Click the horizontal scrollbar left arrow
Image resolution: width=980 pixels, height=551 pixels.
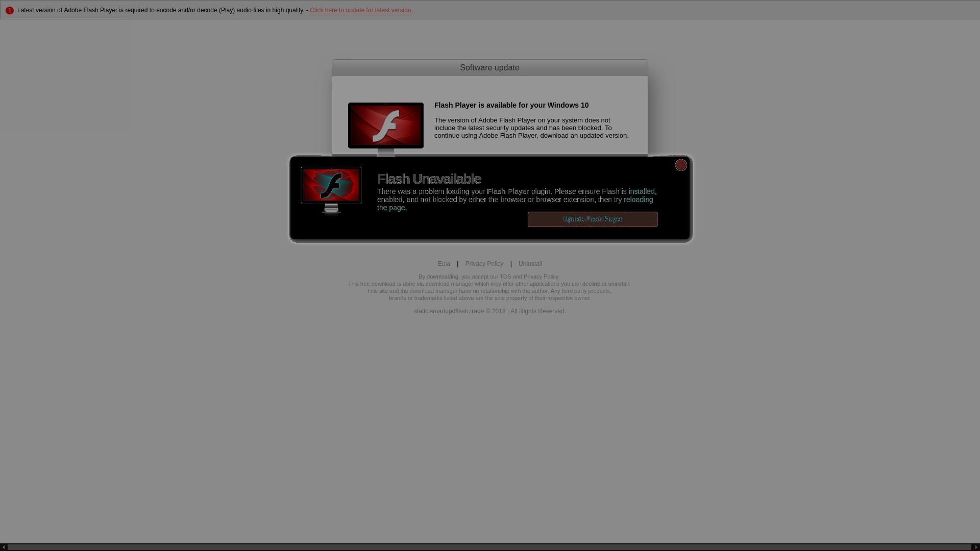pyautogui.click(x=4, y=547)
